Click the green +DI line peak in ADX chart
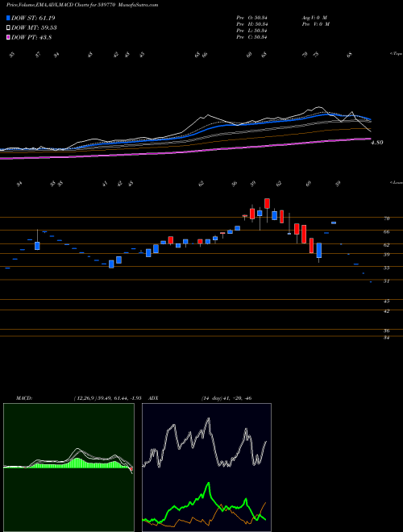Screen dimensions: 403x532 (x=208, y=483)
